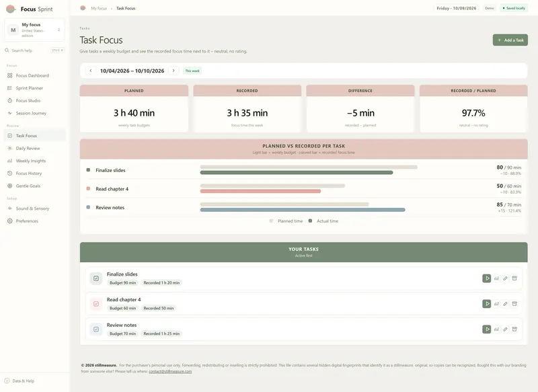Open stats chart icon for Review notes
The height and width of the screenshot is (392, 538).
(x=496, y=329)
